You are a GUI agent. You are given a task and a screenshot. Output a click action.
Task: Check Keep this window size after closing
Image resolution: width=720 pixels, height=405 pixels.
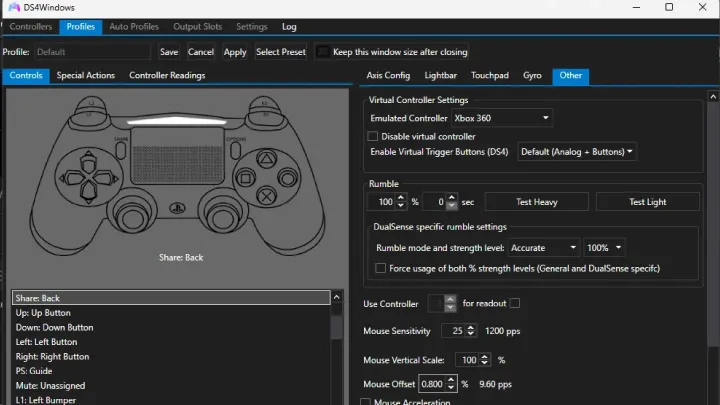[323, 52]
